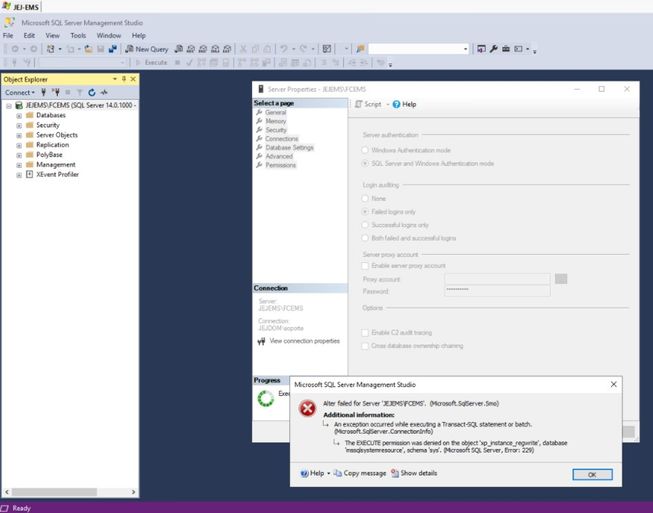
Task: Toggle Enable server proxy account checkbox
Action: pos(365,266)
